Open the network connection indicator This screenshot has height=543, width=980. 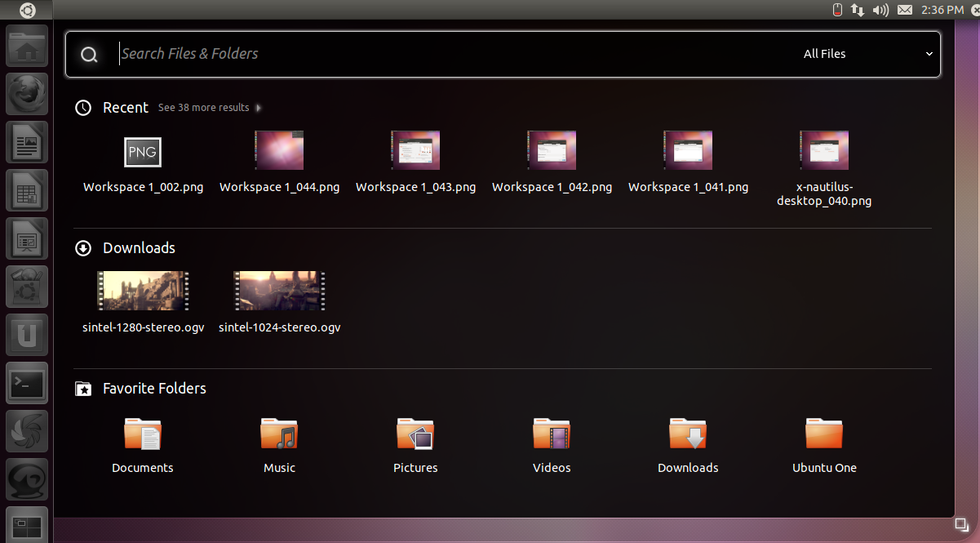pyautogui.click(x=858, y=10)
